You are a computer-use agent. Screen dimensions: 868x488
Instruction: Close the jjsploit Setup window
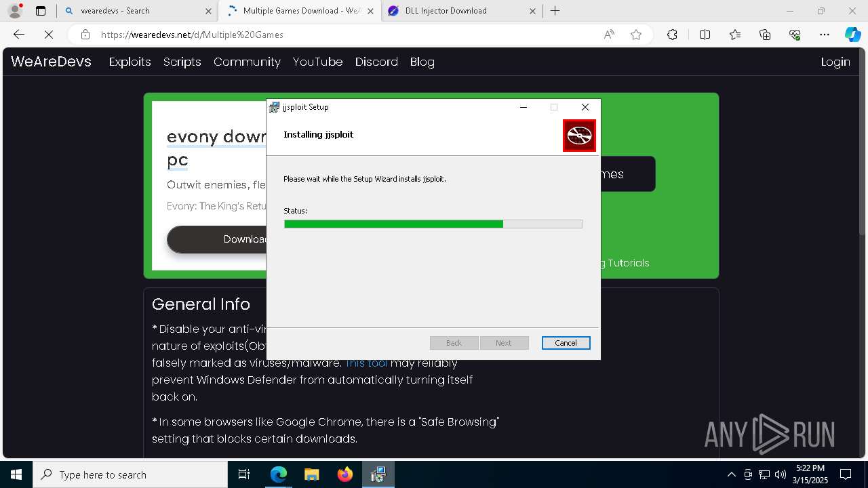[x=585, y=107]
